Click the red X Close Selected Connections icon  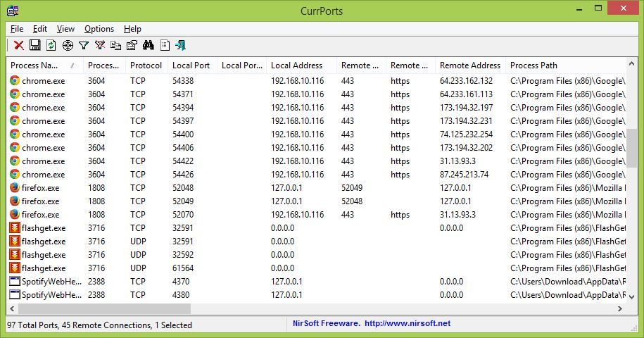(19, 45)
